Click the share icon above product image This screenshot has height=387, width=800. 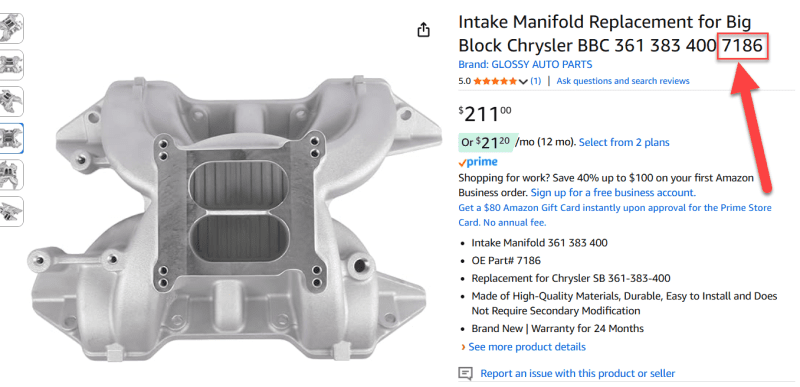pyautogui.click(x=423, y=30)
